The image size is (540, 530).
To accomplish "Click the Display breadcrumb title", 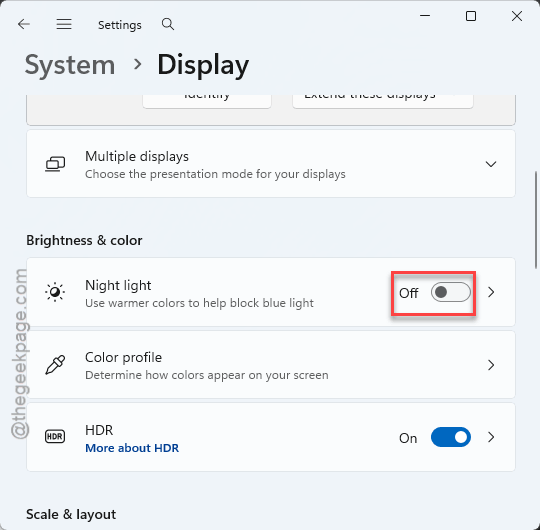I will click(203, 65).
